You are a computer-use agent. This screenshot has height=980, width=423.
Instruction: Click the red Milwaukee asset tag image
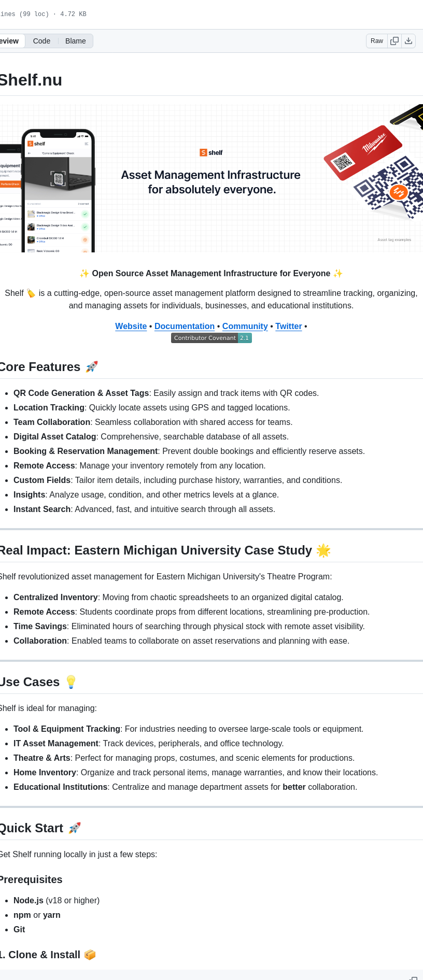(x=363, y=152)
